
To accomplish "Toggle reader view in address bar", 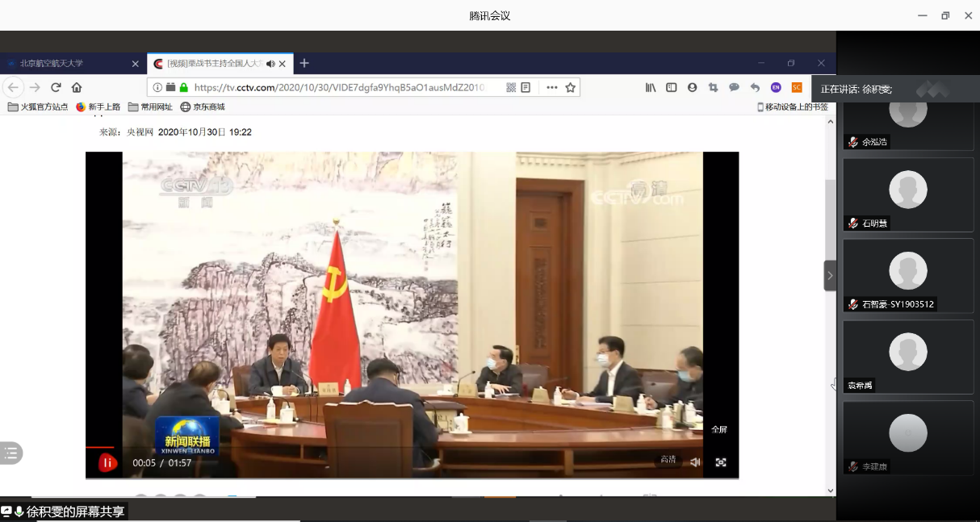I will [x=526, y=87].
